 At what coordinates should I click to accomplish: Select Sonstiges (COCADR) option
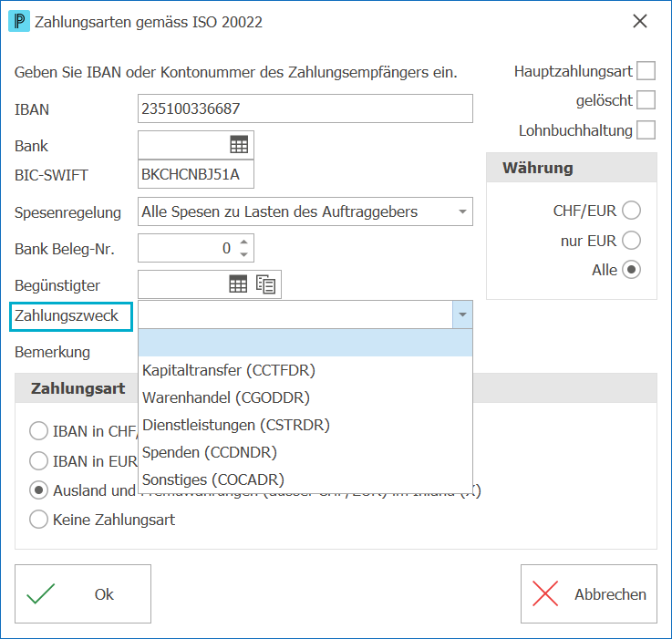click(x=305, y=479)
